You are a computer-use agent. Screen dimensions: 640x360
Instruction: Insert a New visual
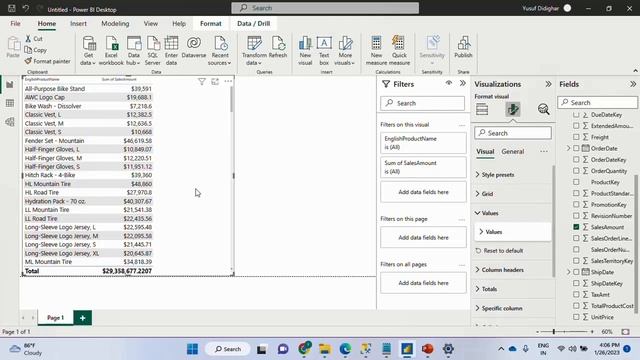tap(305, 50)
